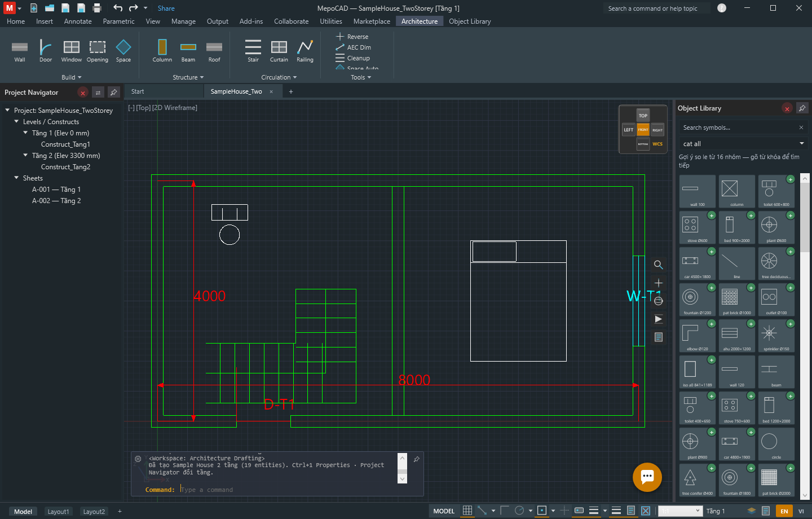
Task: Collapse the Tầng 1 (Elev 0 mm) node
Action: click(25, 133)
